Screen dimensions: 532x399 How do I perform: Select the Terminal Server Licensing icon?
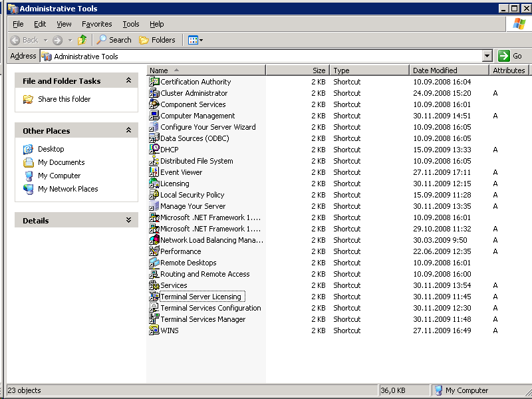click(x=154, y=296)
